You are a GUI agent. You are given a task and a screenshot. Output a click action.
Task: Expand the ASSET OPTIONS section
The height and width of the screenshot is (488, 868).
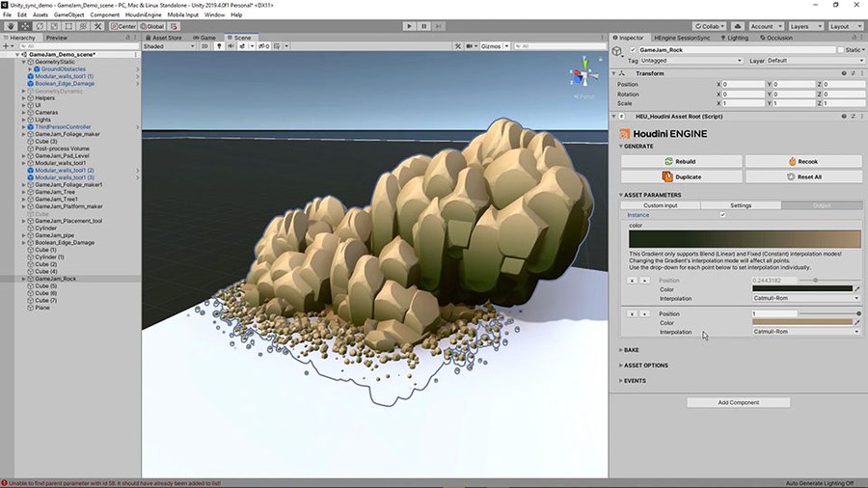[643, 366]
